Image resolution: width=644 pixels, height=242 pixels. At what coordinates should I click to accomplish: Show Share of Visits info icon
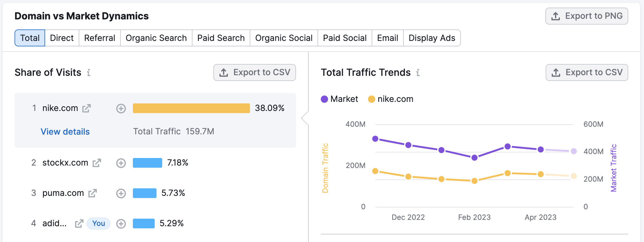(x=89, y=72)
